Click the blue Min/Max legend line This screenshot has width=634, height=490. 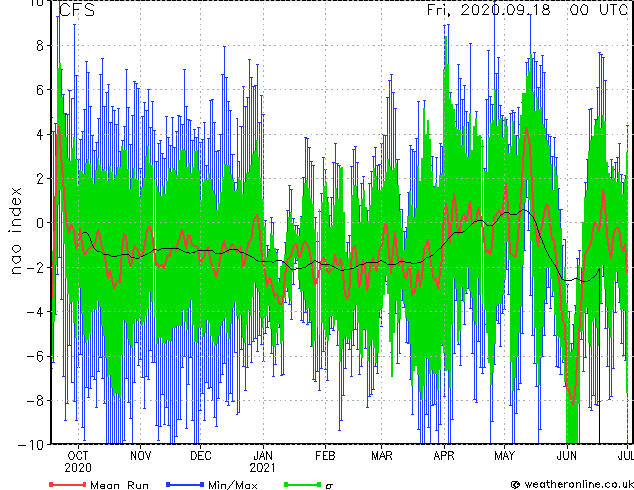[185, 484]
